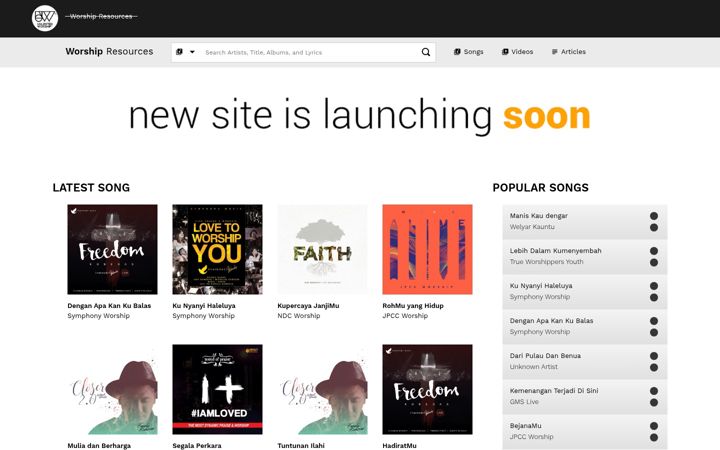Select Manis Kau dengar in Popular Songs
The height and width of the screenshot is (450, 720).
pyautogui.click(x=539, y=216)
